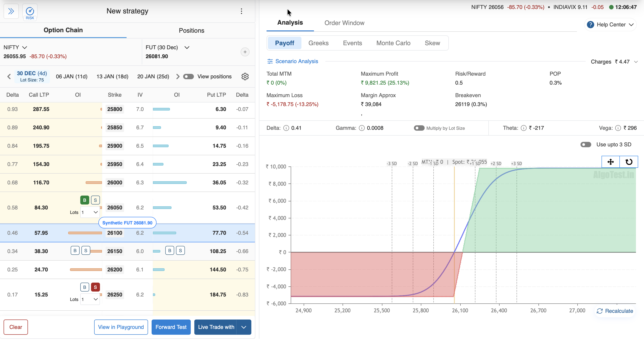Turn on Use upto 3 SD
Image resolution: width=644 pixels, height=341 pixels.
click(x=585, y=145)
